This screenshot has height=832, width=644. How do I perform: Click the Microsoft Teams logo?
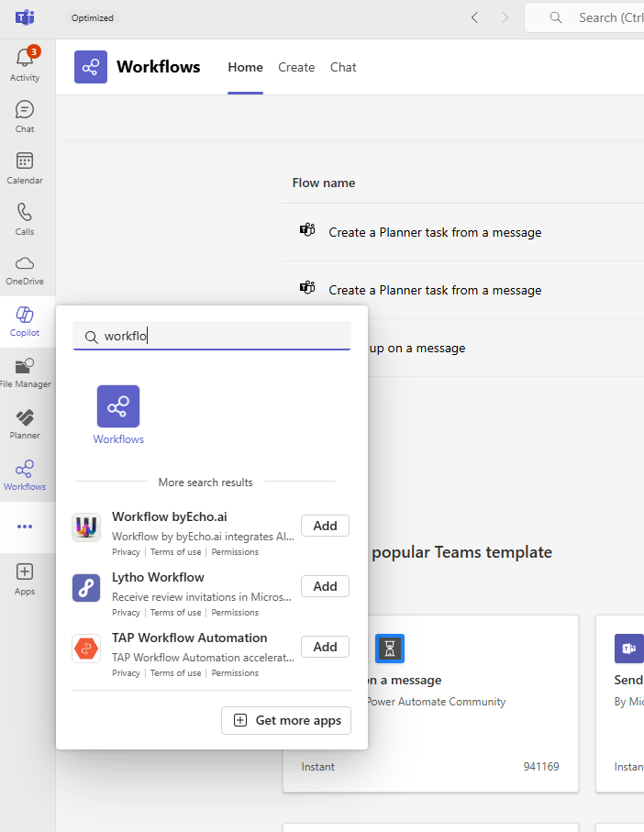point(25,17)
